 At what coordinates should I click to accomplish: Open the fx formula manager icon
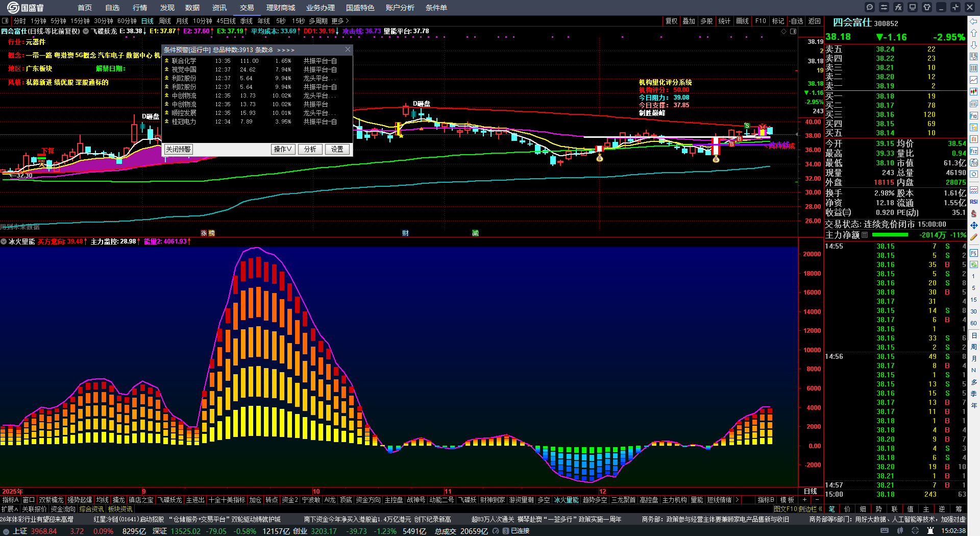click(898, 7)
